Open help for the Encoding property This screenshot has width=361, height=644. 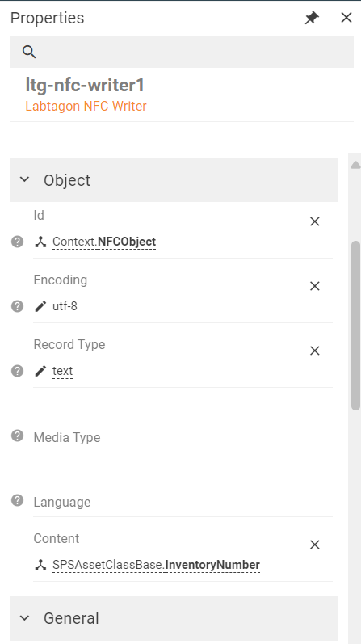[x=17, y=306]
